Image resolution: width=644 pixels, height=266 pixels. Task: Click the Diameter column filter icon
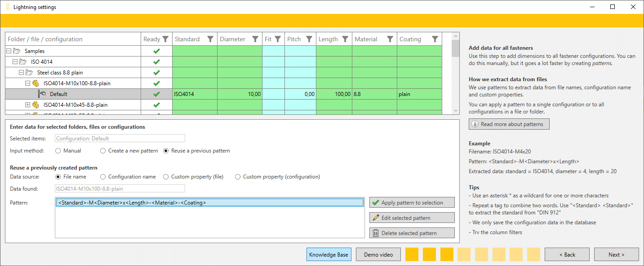255,39
